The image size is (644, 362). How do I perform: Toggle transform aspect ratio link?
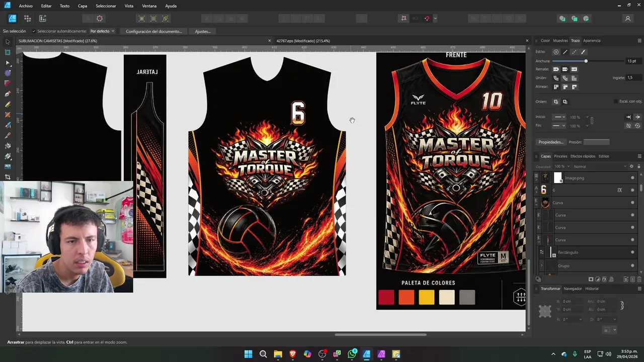tap(622, 305)
